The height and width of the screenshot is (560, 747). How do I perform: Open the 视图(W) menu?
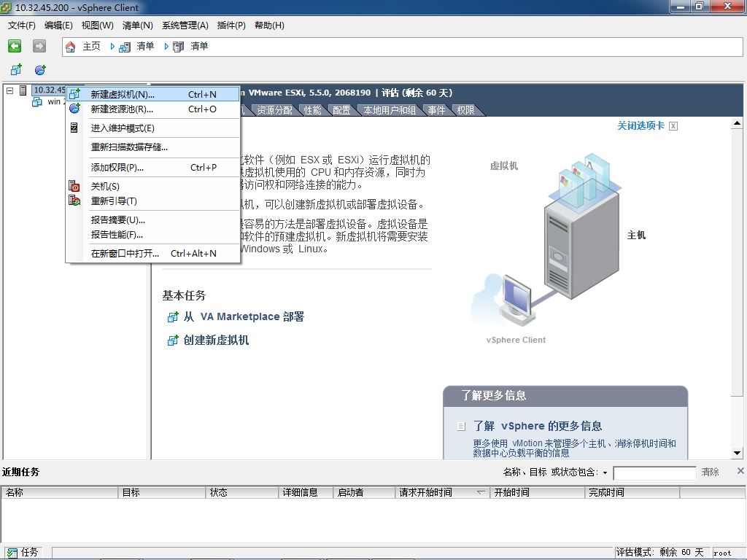coord(97,26)
